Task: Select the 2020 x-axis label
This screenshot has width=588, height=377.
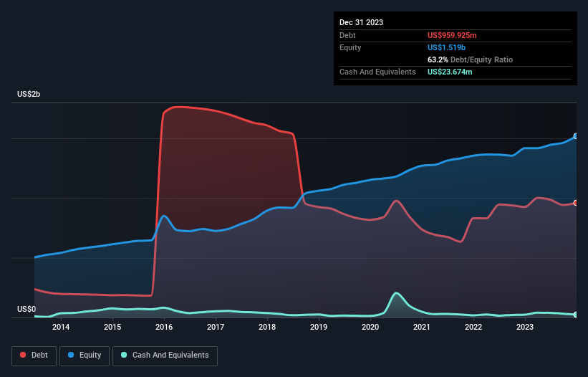Action: click(x=370, y=327)
